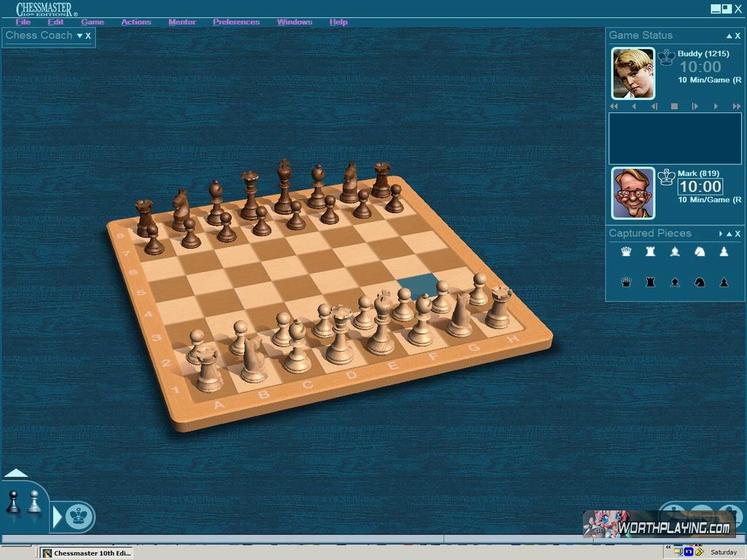
Task: Click the dark pawn icon at bottom-left
Action: click(x=13, y=502)
